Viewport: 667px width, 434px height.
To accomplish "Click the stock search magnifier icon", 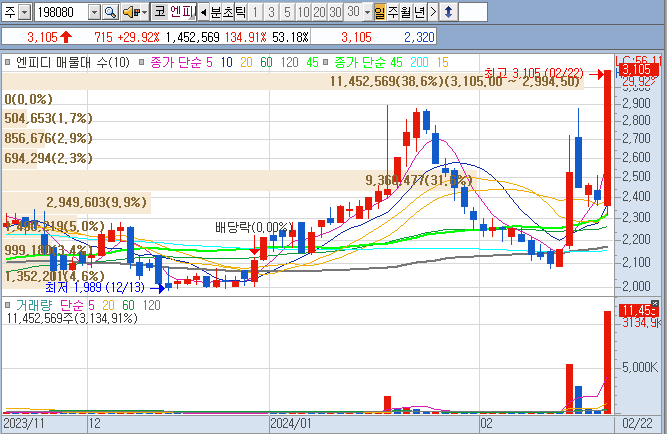I will 110,12.
